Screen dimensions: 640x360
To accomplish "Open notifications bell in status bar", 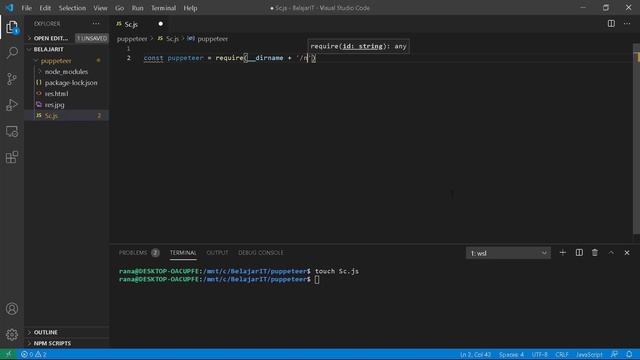I will tap(629, 354).
